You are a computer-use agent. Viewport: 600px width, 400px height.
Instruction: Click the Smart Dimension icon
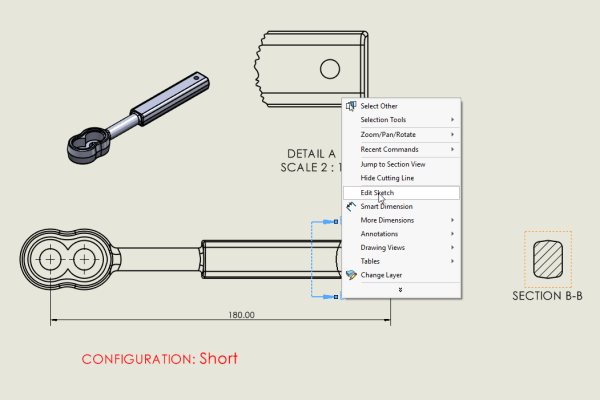(350, 207)
